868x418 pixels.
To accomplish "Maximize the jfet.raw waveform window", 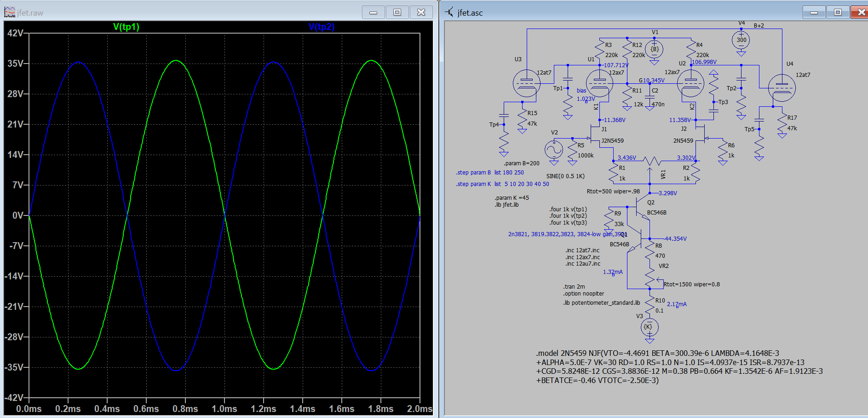I will (x=397, y=12).
